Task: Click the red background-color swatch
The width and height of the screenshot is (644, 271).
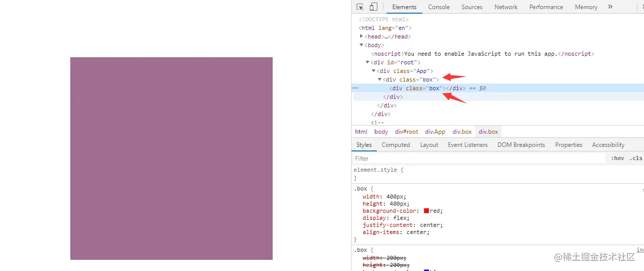Action: [426, 211]
